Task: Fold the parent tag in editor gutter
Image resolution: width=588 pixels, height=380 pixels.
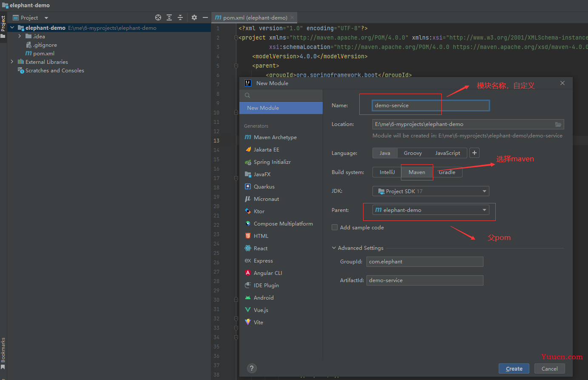Action: pyautogui.click(x=236, y=66)
